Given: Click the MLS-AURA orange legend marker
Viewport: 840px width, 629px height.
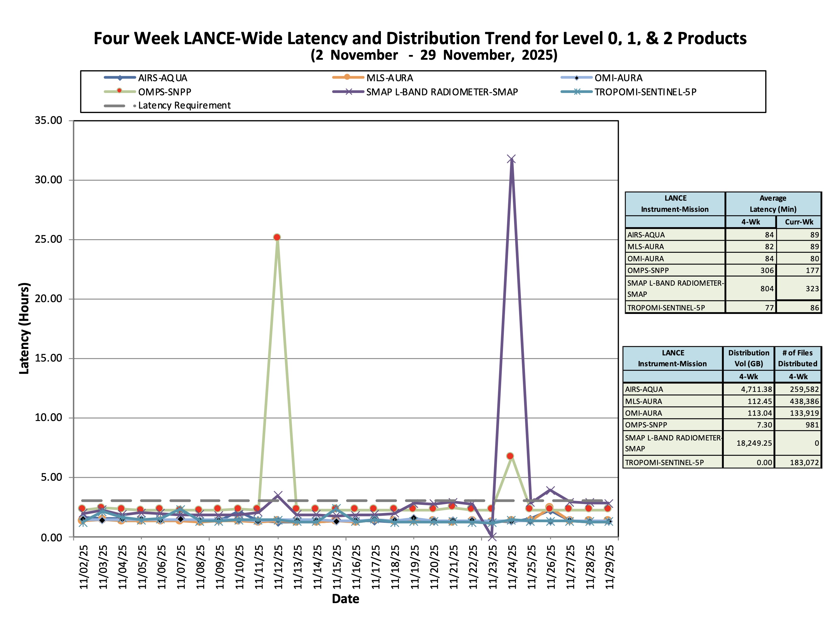Looking at the screenshot, I should click(347, 77).
